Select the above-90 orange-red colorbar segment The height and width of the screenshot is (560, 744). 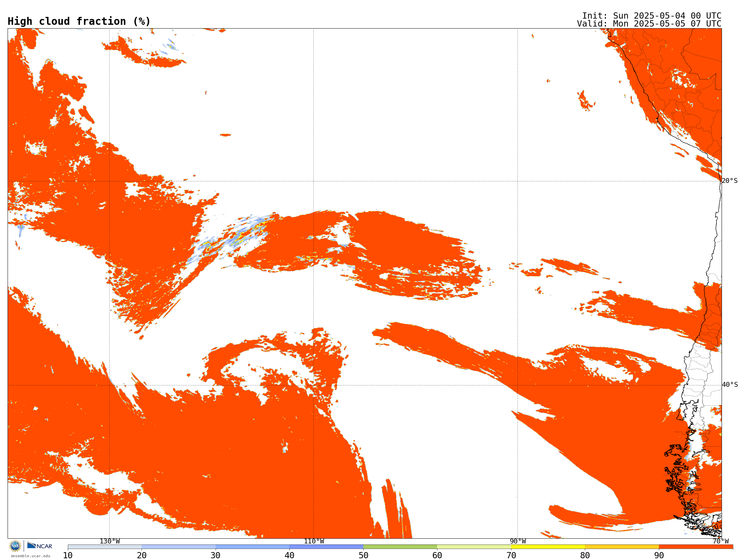[696, 547]
